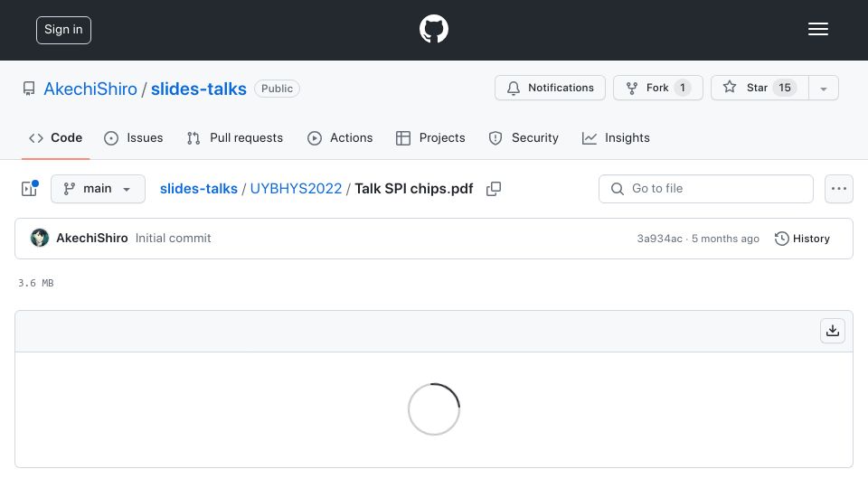Image resolution: width=868 pixels, height=488 pixels.
Task: Click the fork count badge 1
Action: tap(683, 88)
